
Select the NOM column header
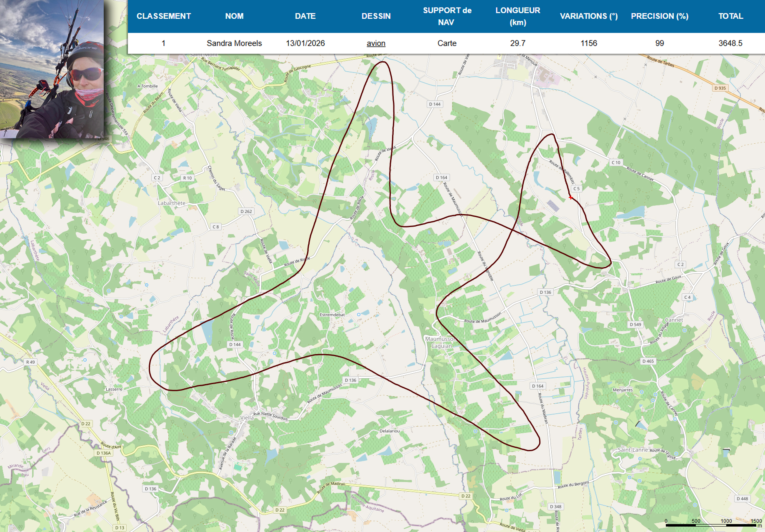[234, 16]
